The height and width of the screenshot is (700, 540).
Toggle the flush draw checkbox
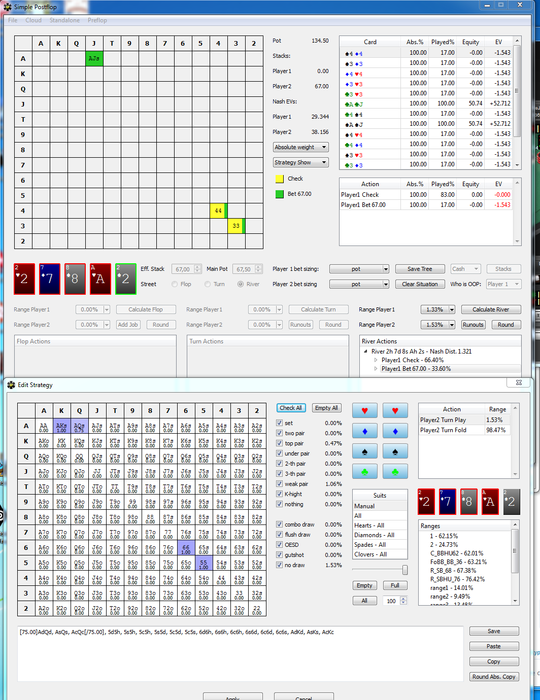click(x=279, y=534)
